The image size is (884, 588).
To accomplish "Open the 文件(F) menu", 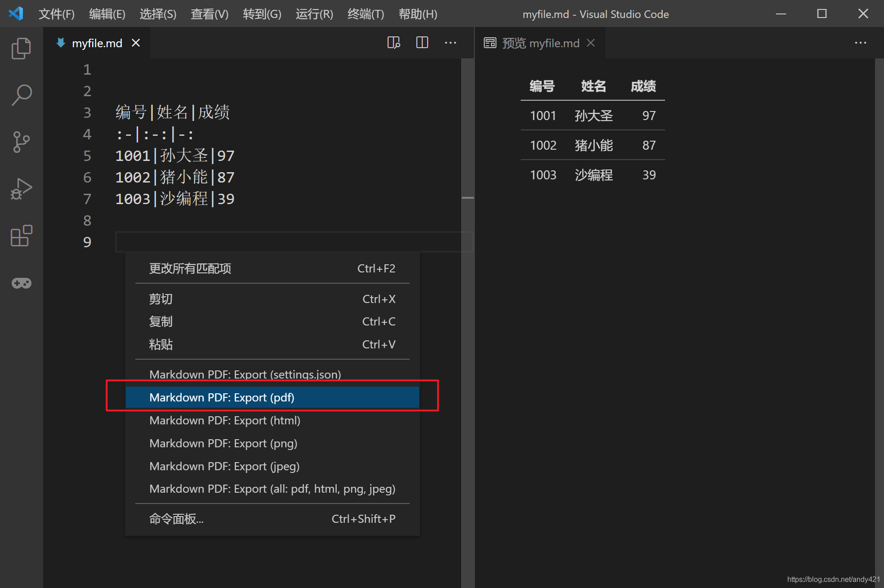I will [x=56, y=14].
